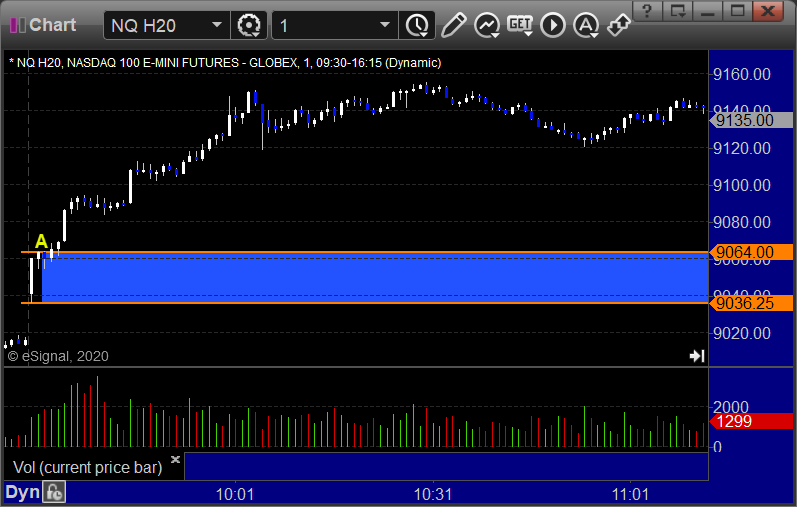Minimize the Chart window
Viewport: 797px width, 507px height.
click(x=708, y=10)
